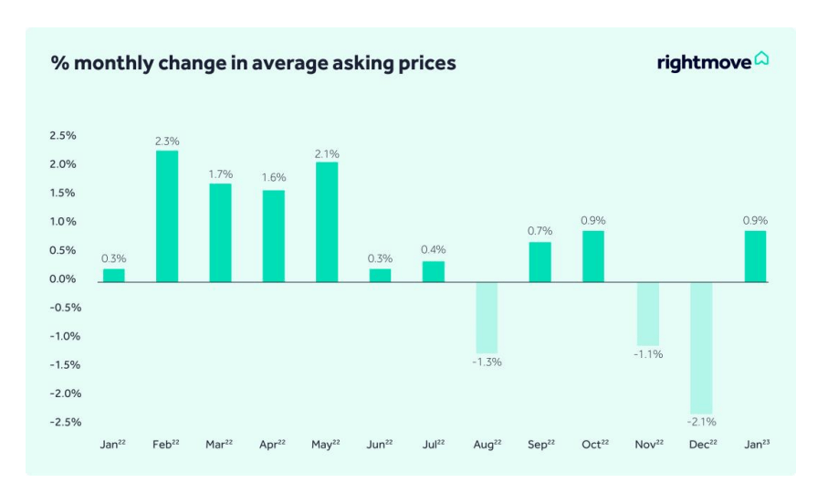Select the Mar 22 bar at 1.7%

click(x=220, y=233)
